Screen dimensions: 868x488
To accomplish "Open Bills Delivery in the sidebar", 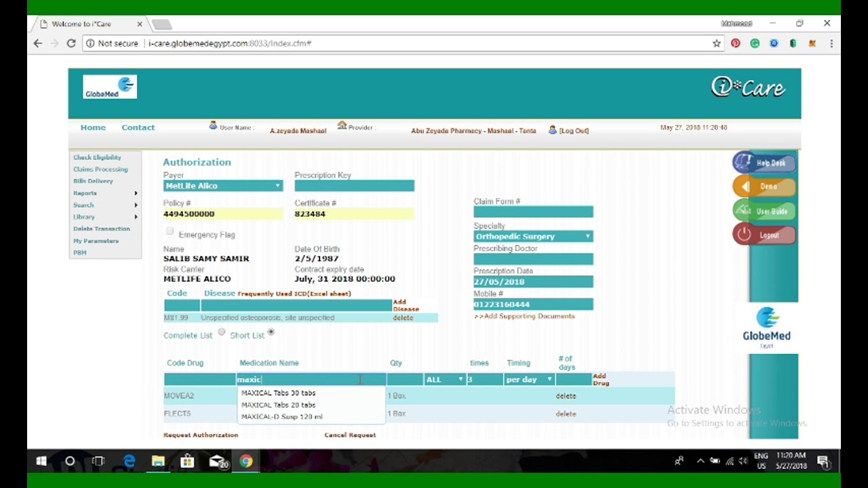I will tap(93, 181).
